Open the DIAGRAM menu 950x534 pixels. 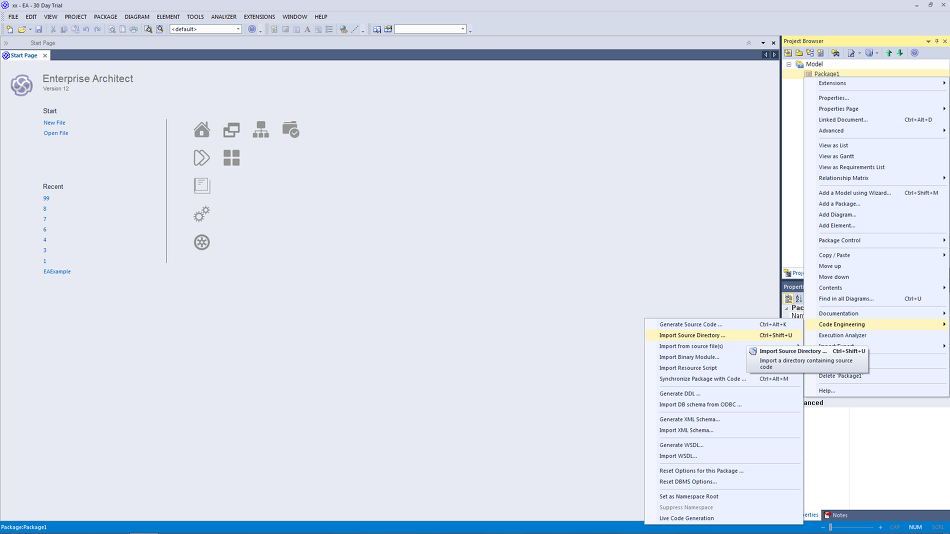tap(137, 17)
